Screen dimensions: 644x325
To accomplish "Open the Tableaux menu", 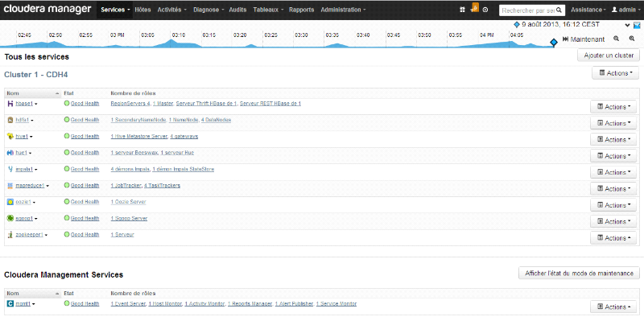I will pos(268,10).
